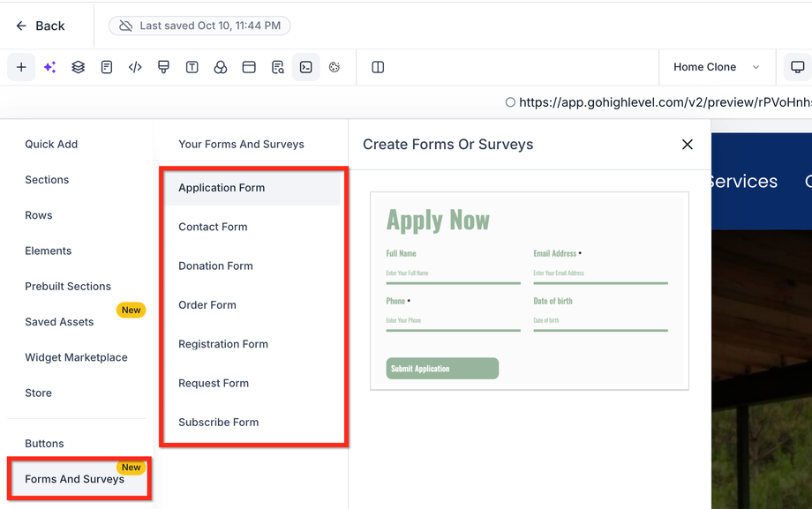The image size is (812, 509).
Task: Open the layers panel icon
Action: (79, 67)
